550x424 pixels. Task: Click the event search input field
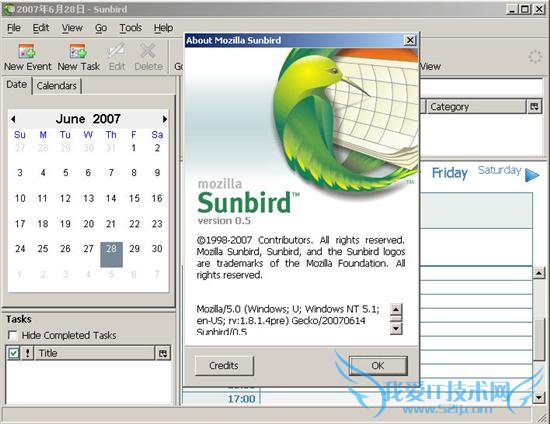(481, 87)
